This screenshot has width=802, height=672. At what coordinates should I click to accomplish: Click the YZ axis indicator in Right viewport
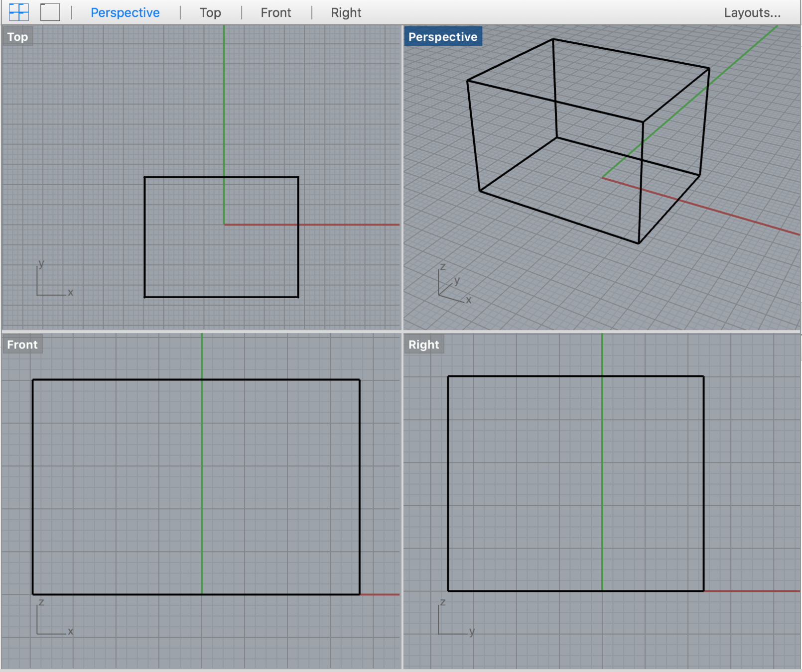pyautogui.click(x=456, y=617)
